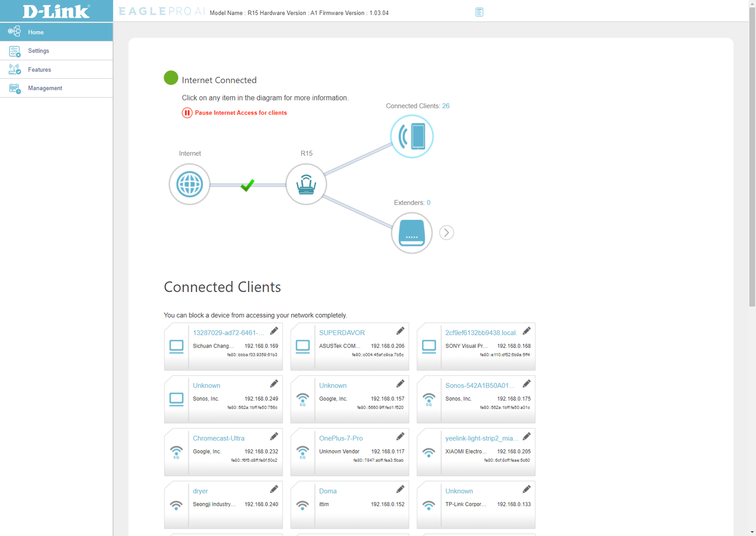
Task: Click the Internet Connected status text
Action: pyautogui.click(x=219, y=80)
